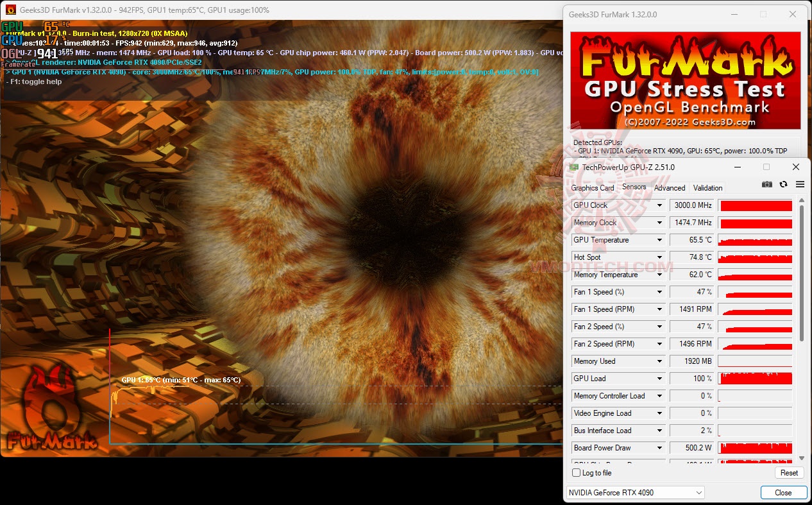The image size is (812, 505).
Task: Click the FurMark title bar flame icon
Action: [x=11, y=10]
